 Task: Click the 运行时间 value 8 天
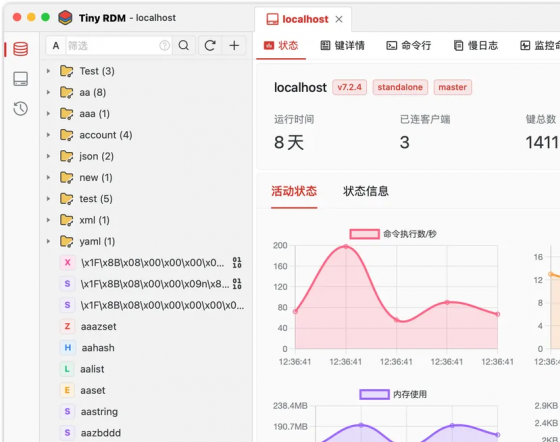pos(289,143)
